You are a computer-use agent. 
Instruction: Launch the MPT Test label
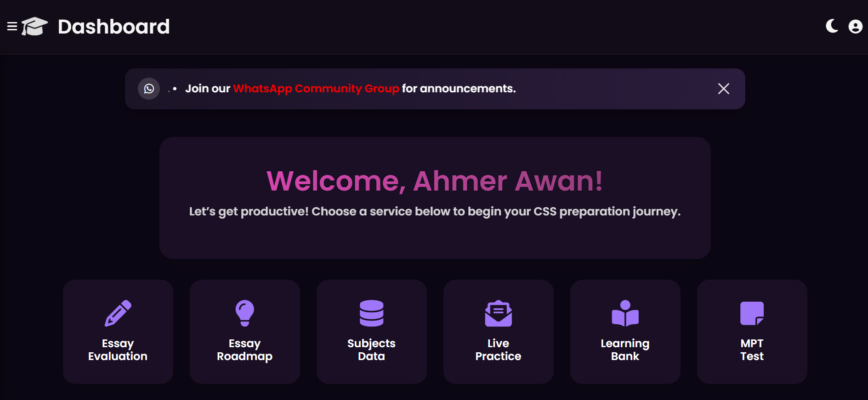[x=752, y=350]
